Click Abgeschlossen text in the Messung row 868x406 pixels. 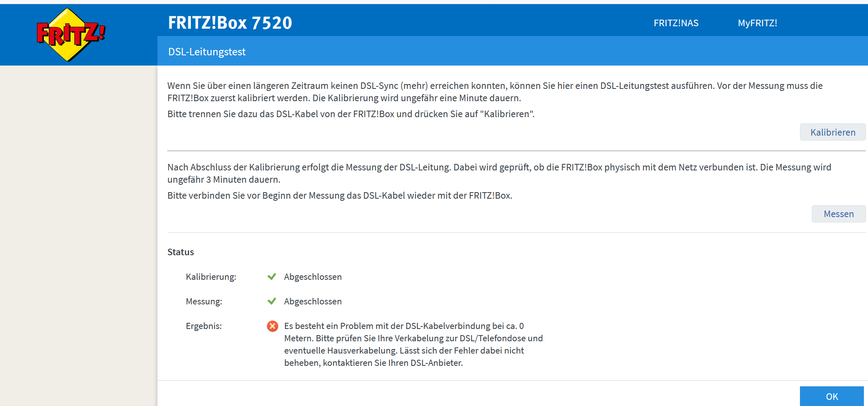click(x=313, y=302)
